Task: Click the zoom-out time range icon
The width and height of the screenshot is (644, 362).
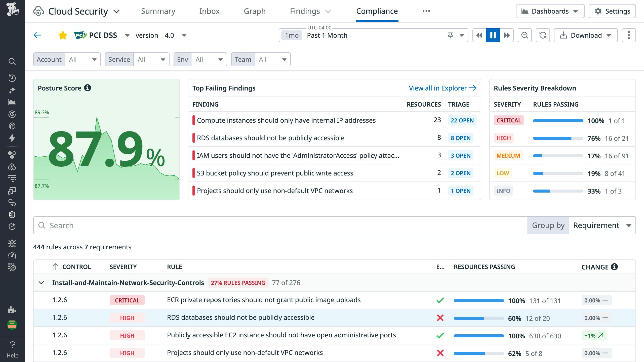Action: pos(525,35)
